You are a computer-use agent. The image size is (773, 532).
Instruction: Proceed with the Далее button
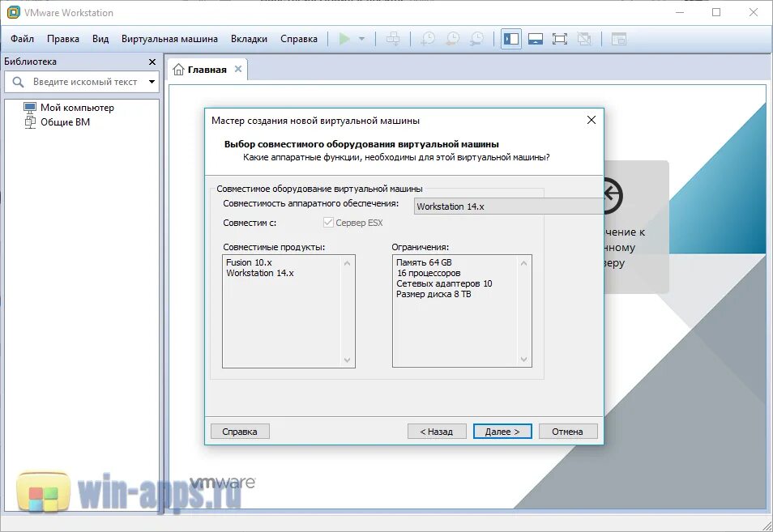pos(502,432)
